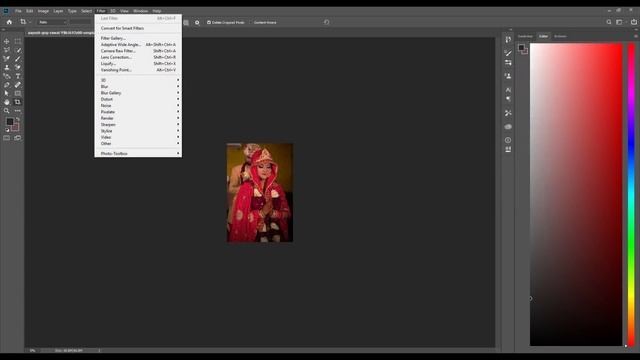Choose Filter Gallery from menu
The height and width of the screenshot is (360, 640).
tap(138, 38)
